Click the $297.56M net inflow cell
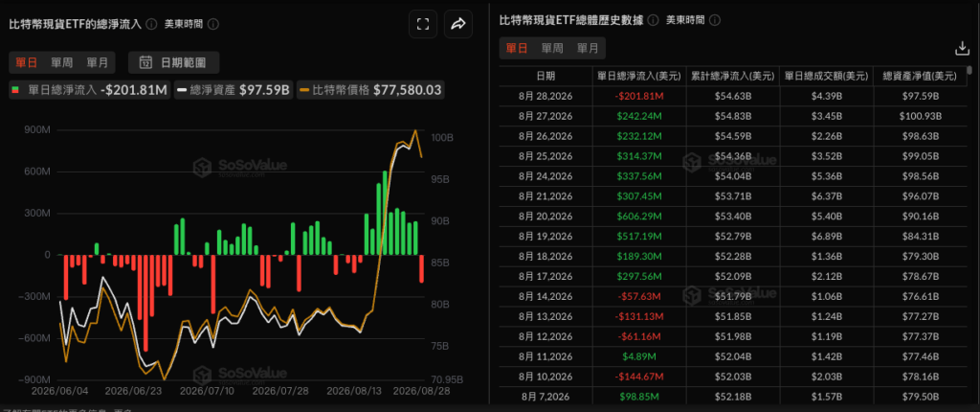Screen dimensions: 980x412 638,276
